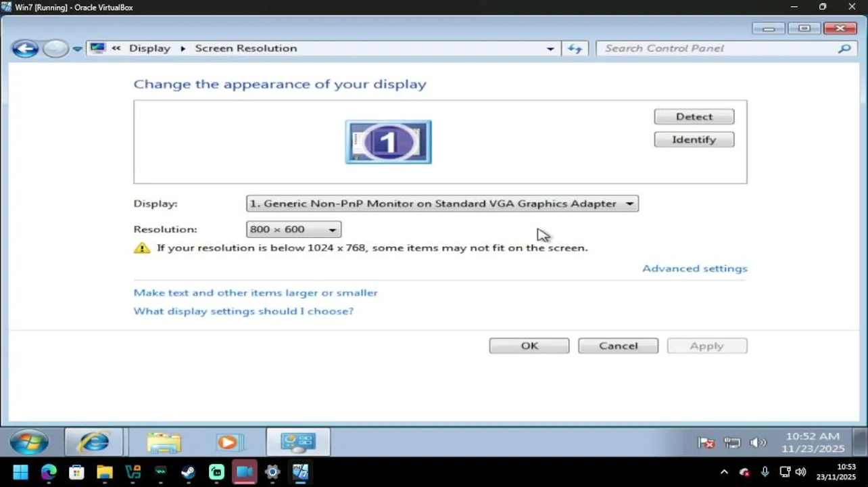Open Make text and other items larger link
Screen dimensions: 868x487
(256, 293)
